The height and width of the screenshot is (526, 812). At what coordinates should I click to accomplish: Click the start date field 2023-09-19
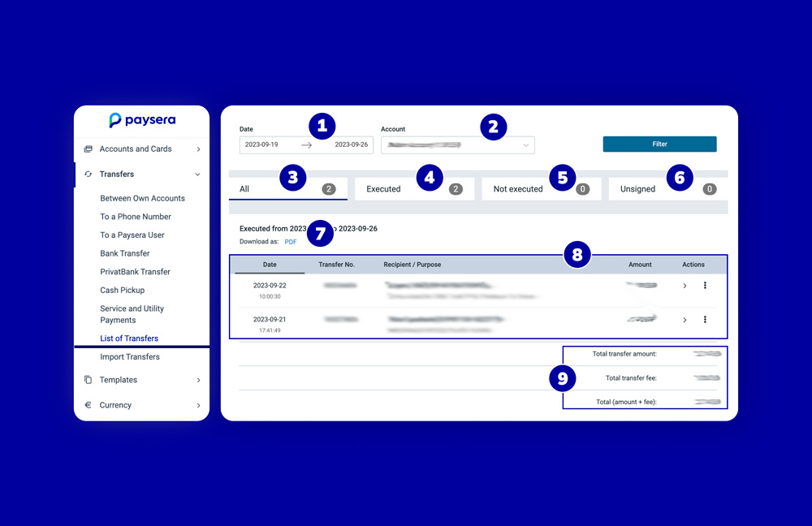tap(262, 144)
